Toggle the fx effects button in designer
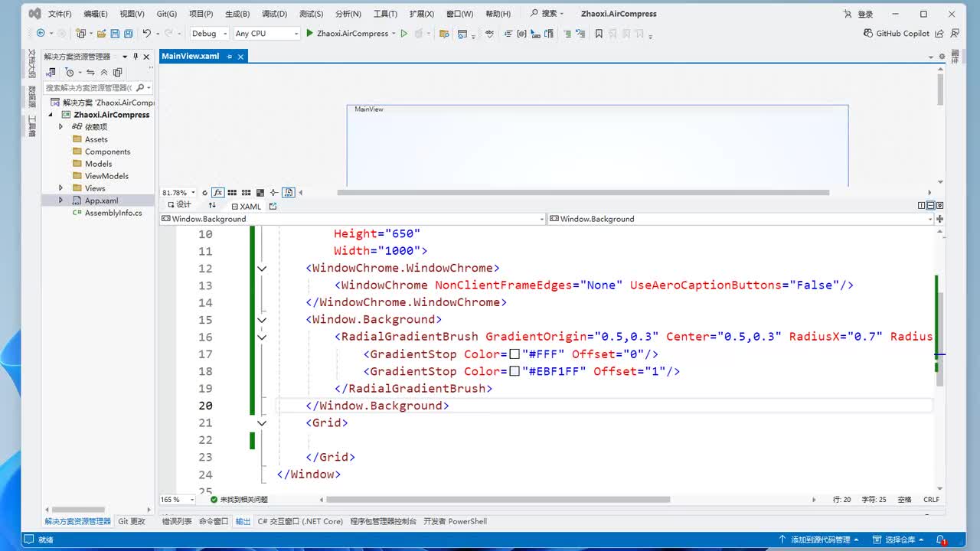This screenshot has height=551, width=980. [x=218, y=193]
